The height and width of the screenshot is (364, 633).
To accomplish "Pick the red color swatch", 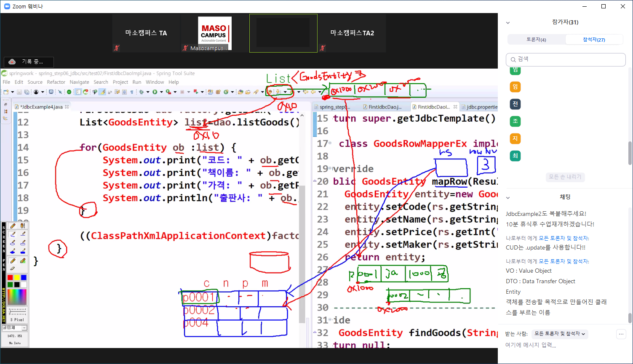I will (10, 277).
